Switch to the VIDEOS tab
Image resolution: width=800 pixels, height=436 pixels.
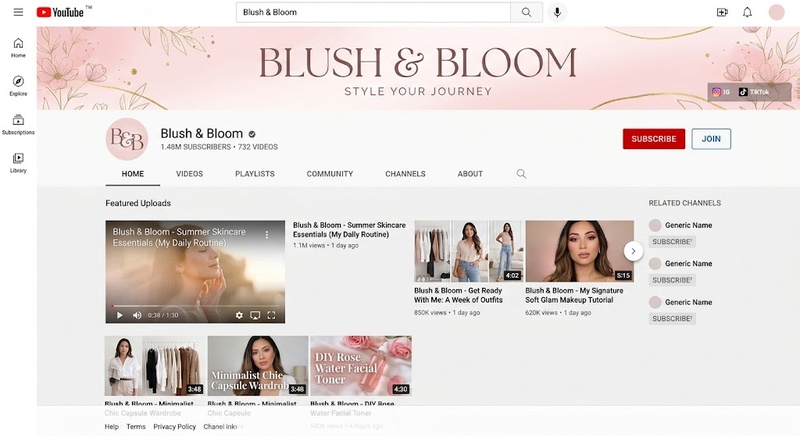[189, 174]
